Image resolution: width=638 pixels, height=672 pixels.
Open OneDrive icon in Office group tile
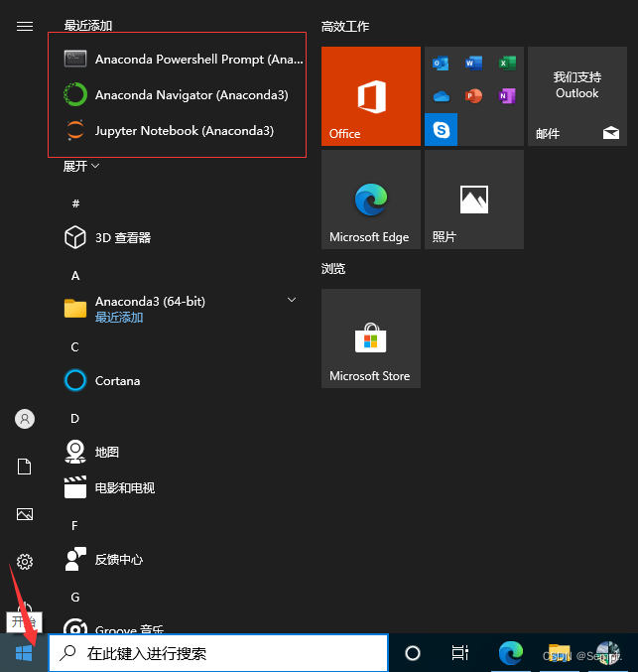(x=441, y=96)
